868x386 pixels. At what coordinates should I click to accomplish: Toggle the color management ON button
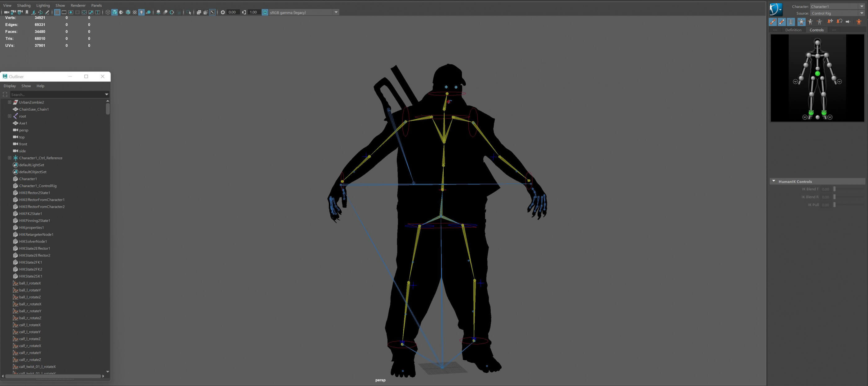(x=265, y=12)
